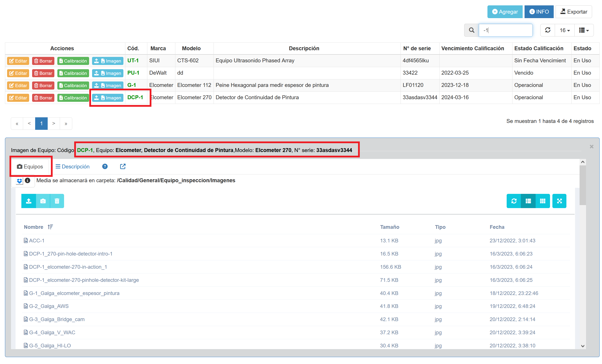Open the 16 rows per page dropdown
This screenshot has width=602, height=364.
point(565,30)
